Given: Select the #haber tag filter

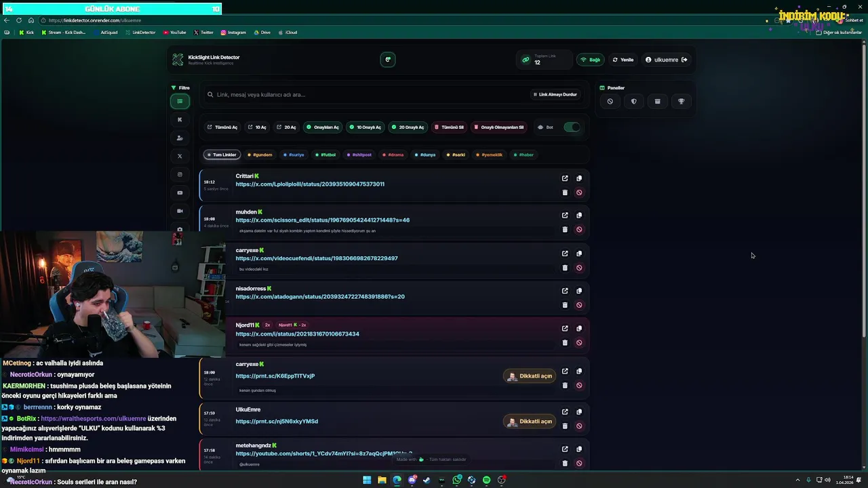Looking at the screenshot, I should (x=524, y=155).
